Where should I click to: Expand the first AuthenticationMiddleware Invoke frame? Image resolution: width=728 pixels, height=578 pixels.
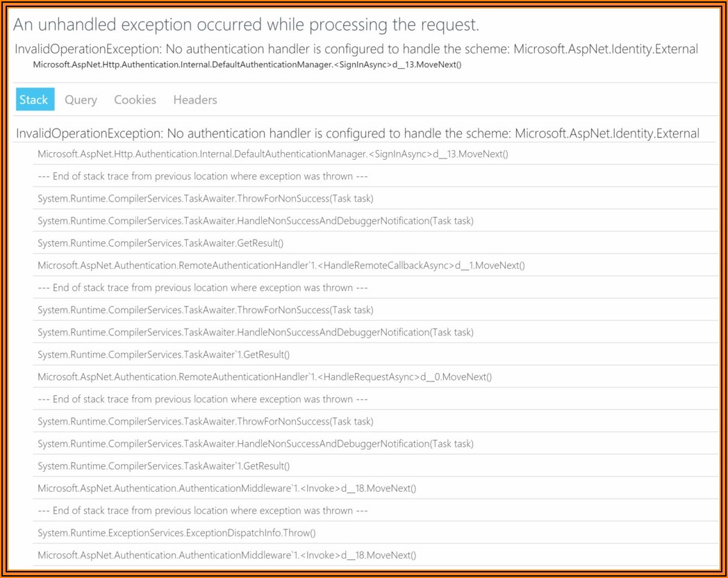[x=226, y=488]
